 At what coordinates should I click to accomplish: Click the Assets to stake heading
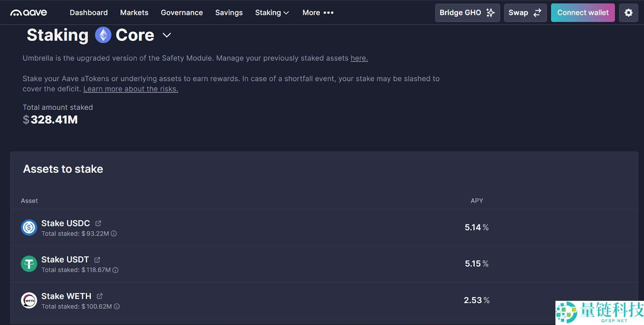[x=63, y=169]
